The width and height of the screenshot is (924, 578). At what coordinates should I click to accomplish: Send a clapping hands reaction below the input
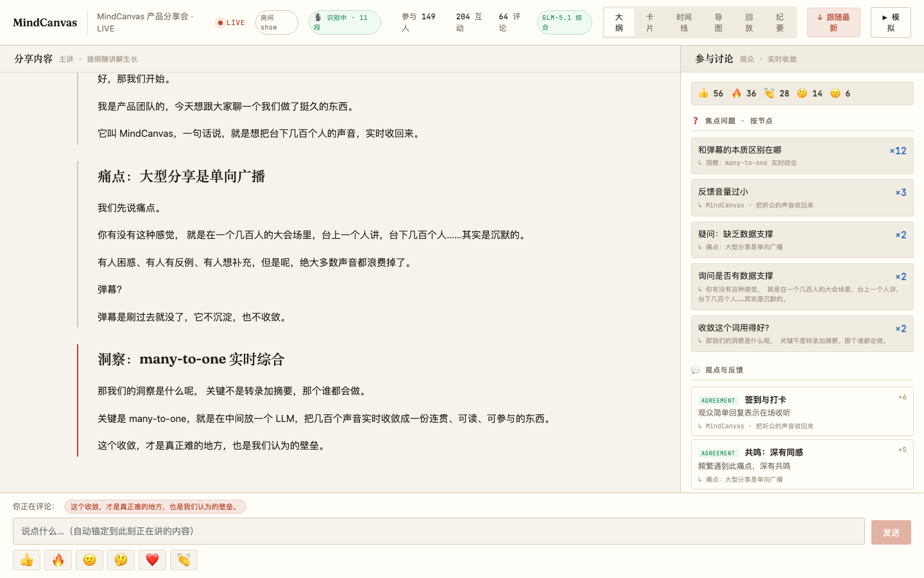pyautogui.click(x=184, y=560)
